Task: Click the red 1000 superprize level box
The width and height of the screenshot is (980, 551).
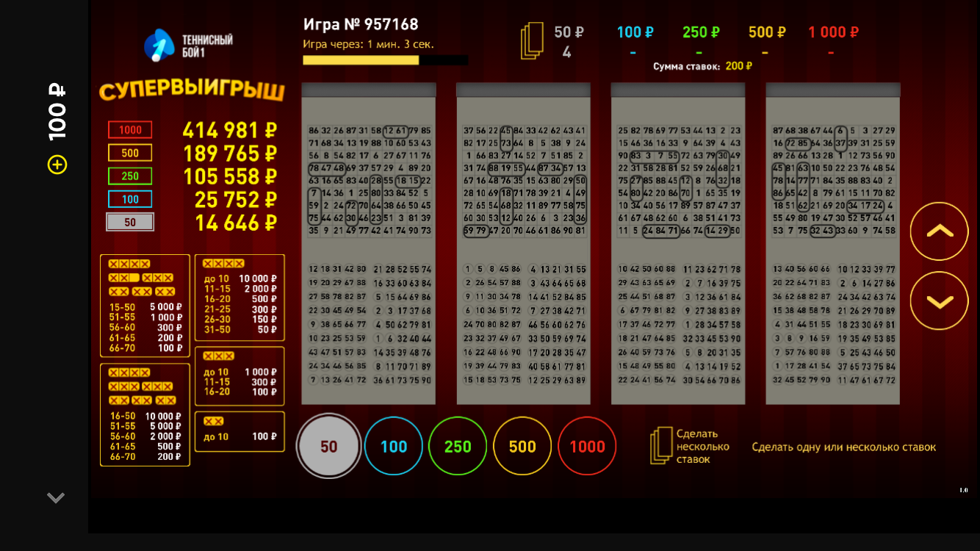Action: point(130,130)
